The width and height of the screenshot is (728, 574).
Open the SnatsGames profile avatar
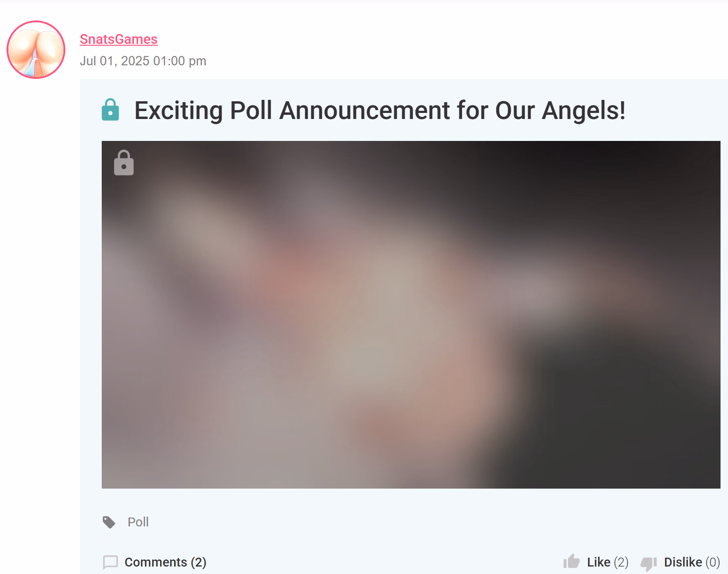36,50
